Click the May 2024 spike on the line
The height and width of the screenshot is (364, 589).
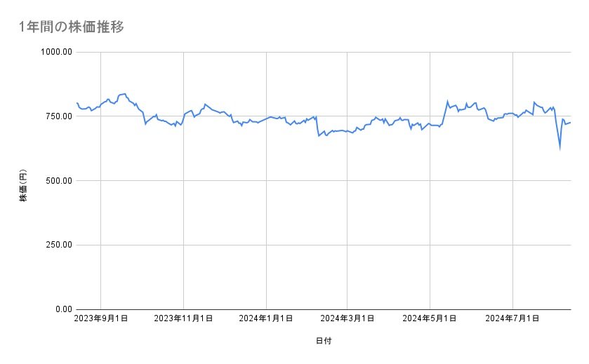click(x=447, y=101)
